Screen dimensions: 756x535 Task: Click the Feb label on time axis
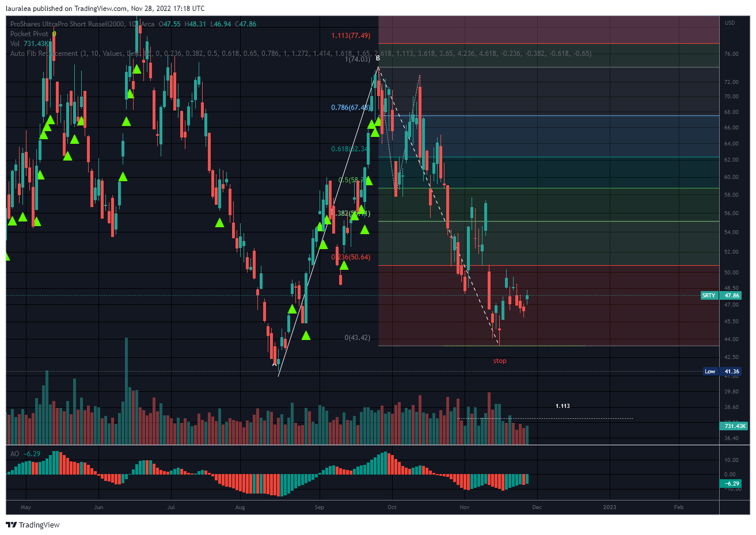click(679, 507)
